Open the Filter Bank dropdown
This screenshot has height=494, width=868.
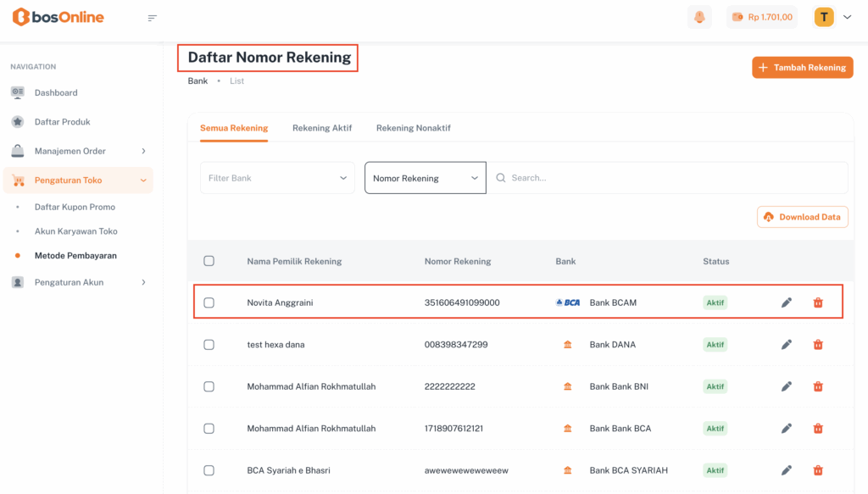click(277, 178)
